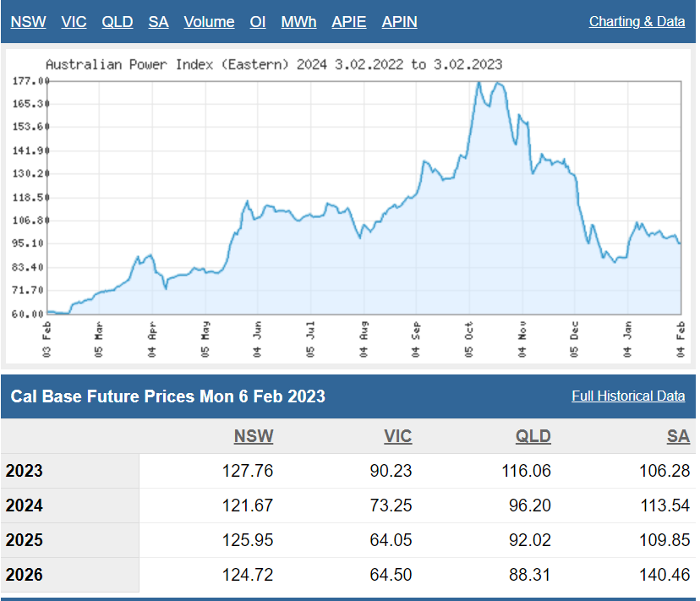The image size is (700, 601).
Task: Select the QLD tab in header
Action: [x=118, y=22]
